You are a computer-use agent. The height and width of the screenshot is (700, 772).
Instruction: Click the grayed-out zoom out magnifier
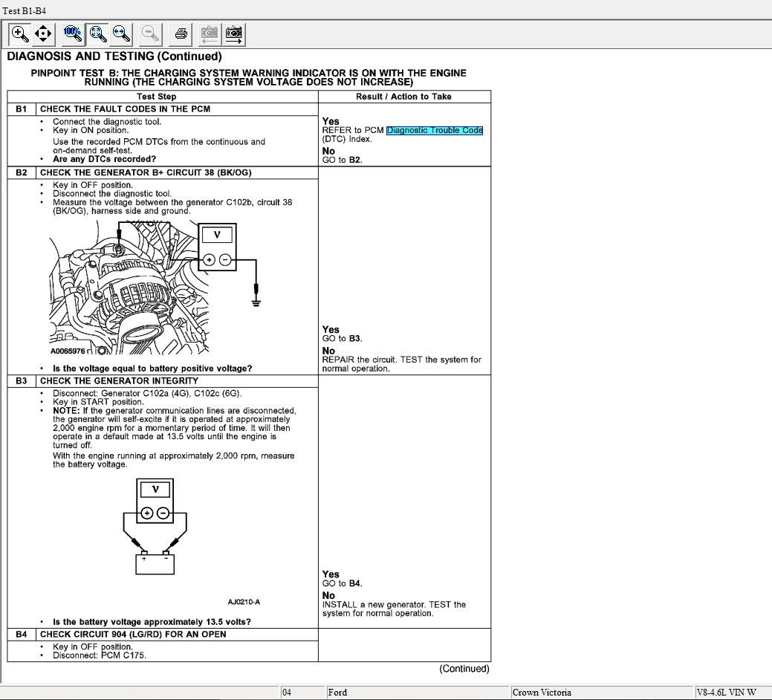151,33
